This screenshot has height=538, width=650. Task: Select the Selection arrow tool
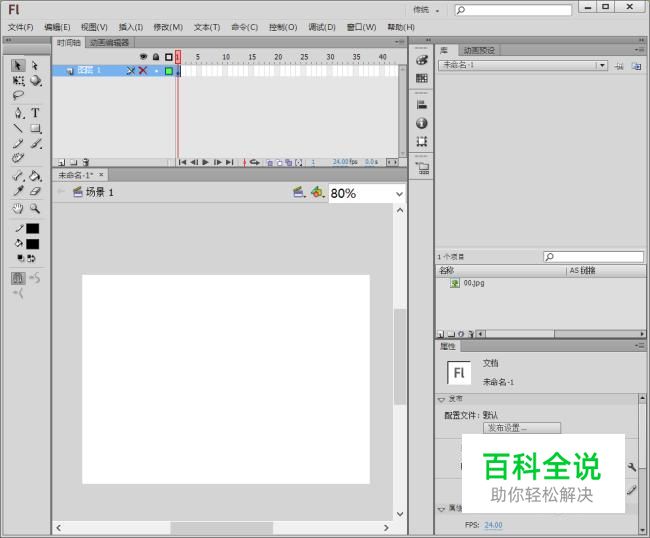coord(18,65)
